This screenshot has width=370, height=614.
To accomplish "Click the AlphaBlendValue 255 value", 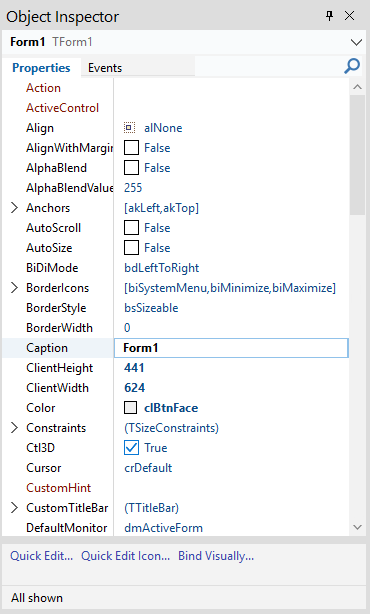I will (133, 188).
